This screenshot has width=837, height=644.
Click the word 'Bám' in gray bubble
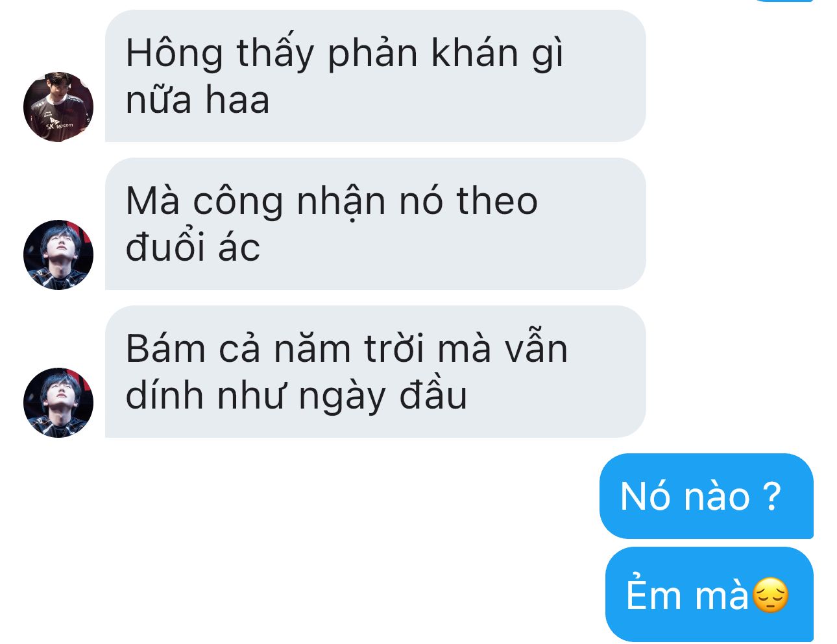pyautogui.click(x=165, y=349)
